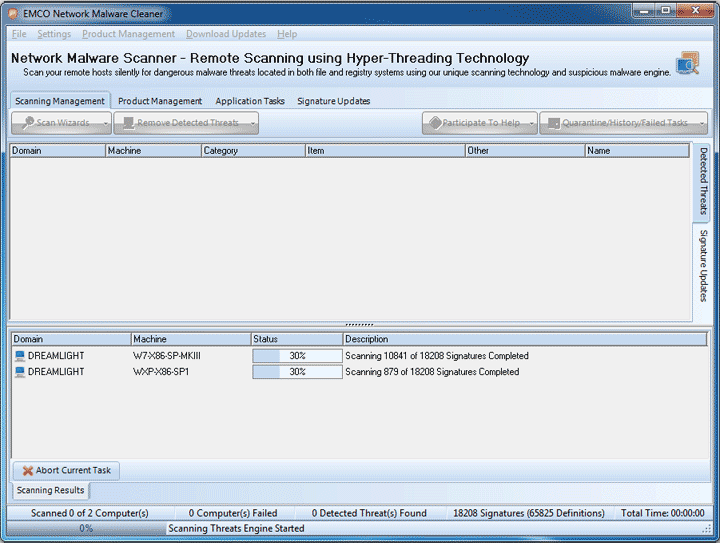Screen dimensions: 720x543
Task: Click the 0% overall progress bar
Action: coord(86,528)
